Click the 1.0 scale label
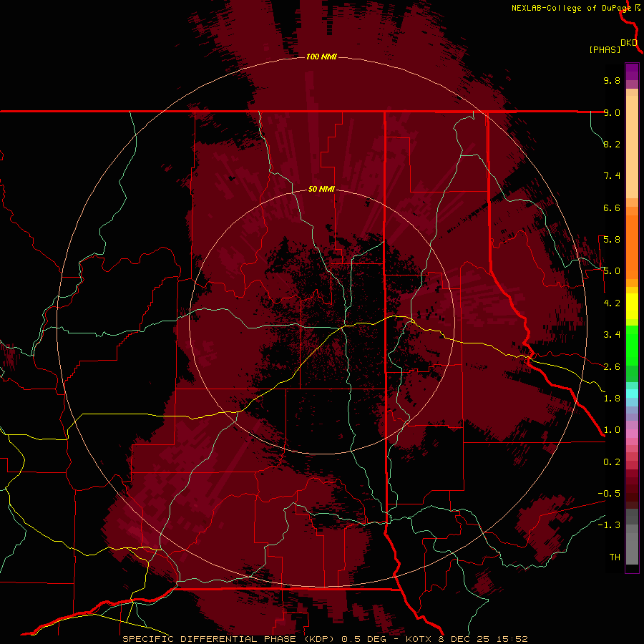The image size is (644, 644). click(612, 430)
